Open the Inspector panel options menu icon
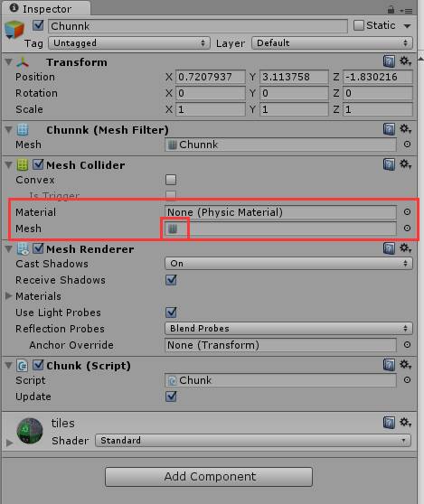 (406, 11)
